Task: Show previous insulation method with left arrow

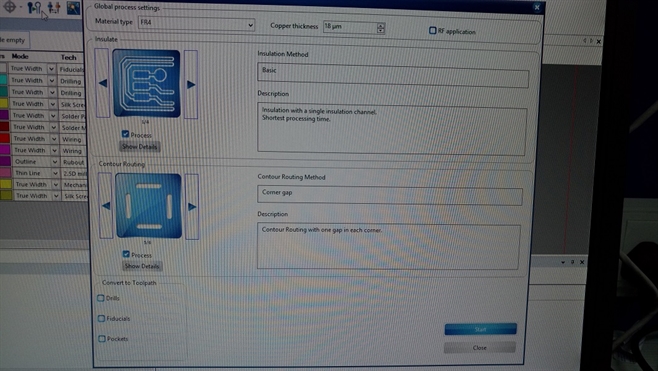Action: 102,83
